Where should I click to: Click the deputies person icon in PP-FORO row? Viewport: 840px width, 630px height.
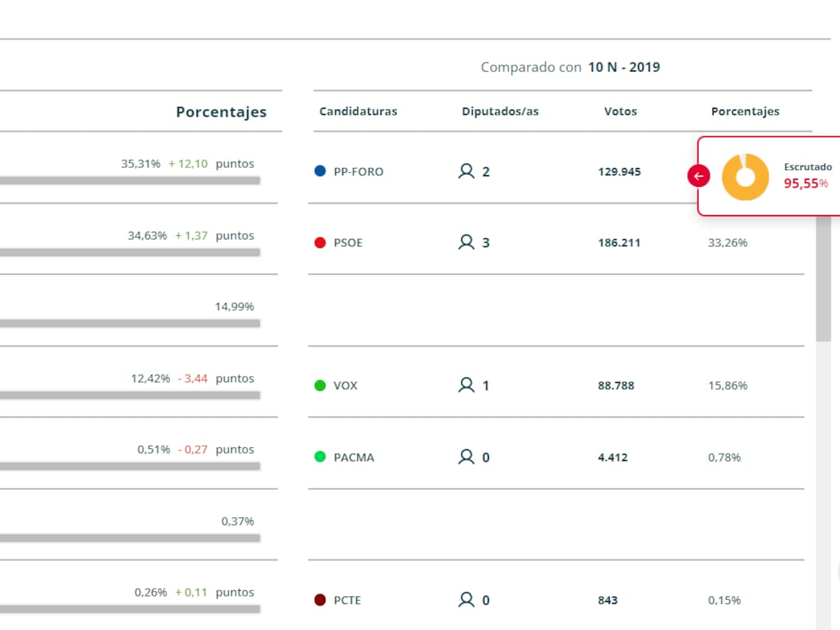click(466, 171)
